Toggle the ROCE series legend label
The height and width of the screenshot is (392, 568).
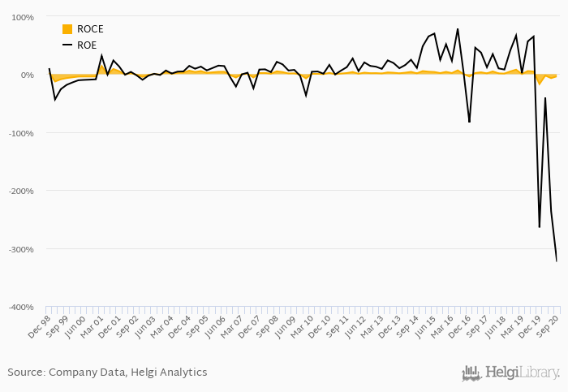tap(90, 29)
